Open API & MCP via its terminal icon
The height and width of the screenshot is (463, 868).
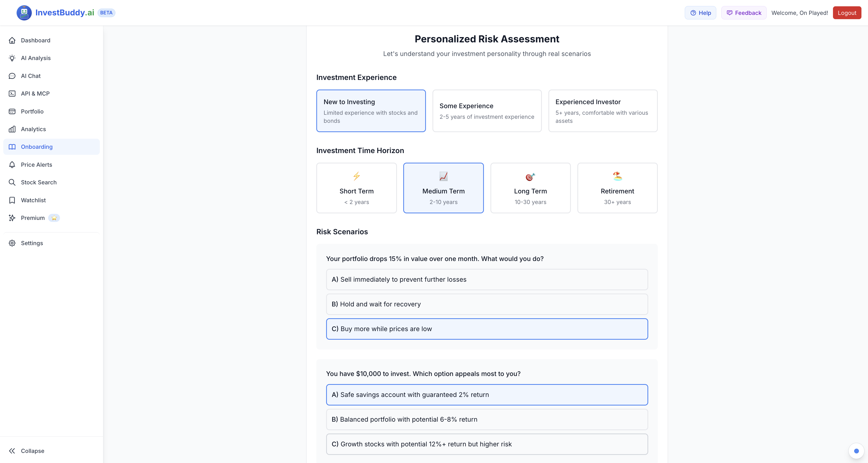(x=12, y=93)
